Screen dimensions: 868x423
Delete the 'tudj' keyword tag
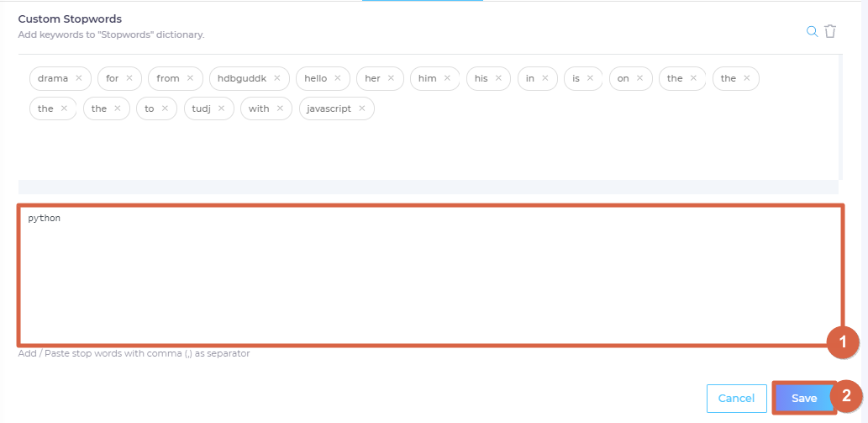click(222, 108)
